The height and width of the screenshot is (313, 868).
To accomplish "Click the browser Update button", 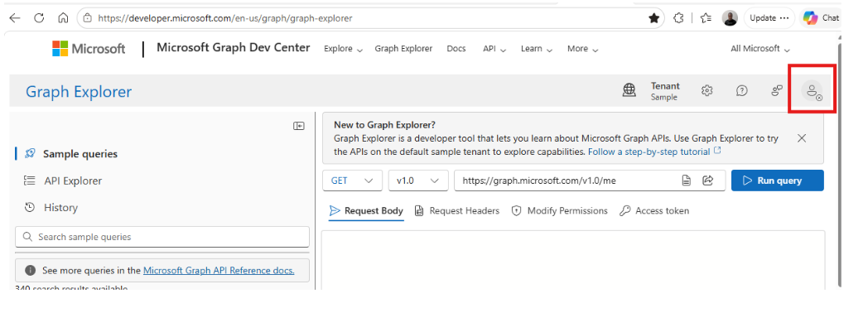I will 769,17.
